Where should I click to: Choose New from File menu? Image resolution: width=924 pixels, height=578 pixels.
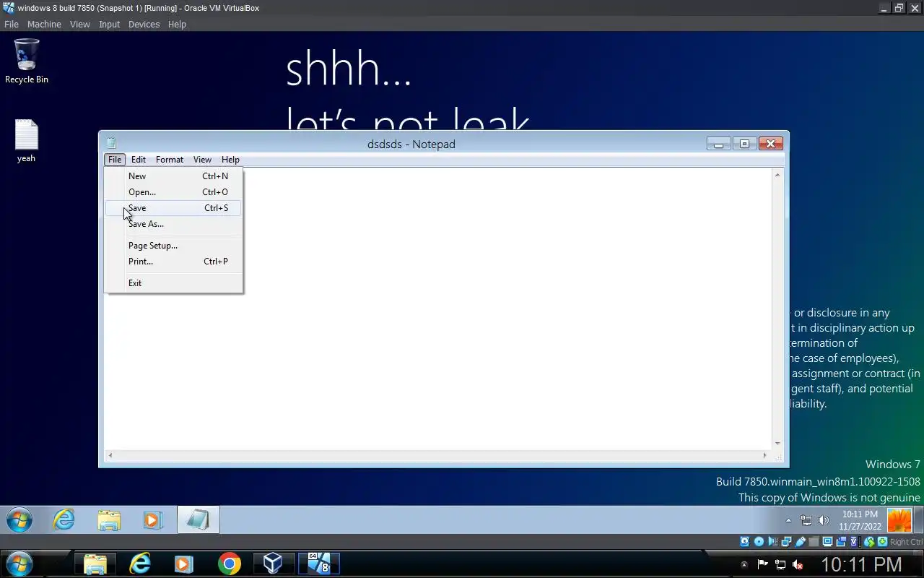173,176
